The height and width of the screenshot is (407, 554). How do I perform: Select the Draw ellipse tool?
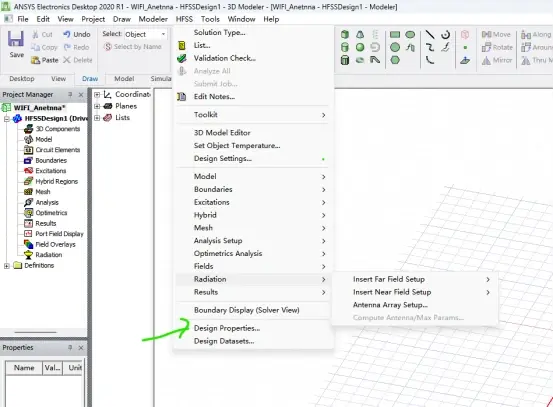point(410,34)
